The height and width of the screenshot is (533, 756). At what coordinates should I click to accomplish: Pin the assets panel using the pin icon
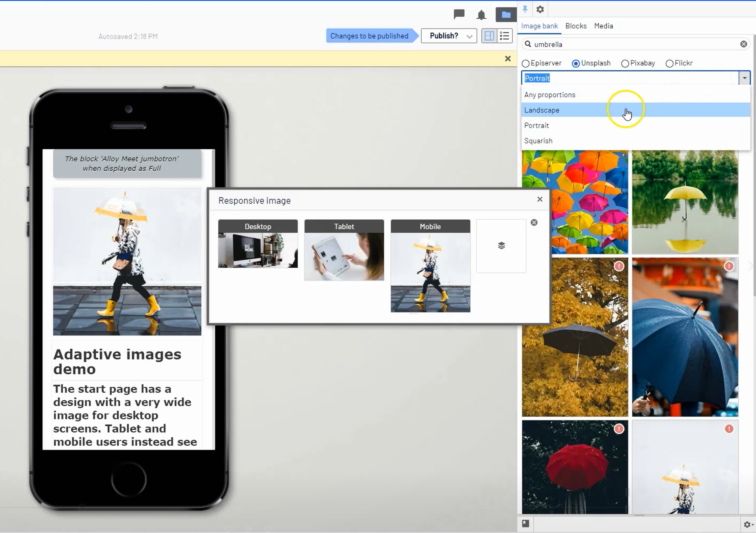[525, 9]
